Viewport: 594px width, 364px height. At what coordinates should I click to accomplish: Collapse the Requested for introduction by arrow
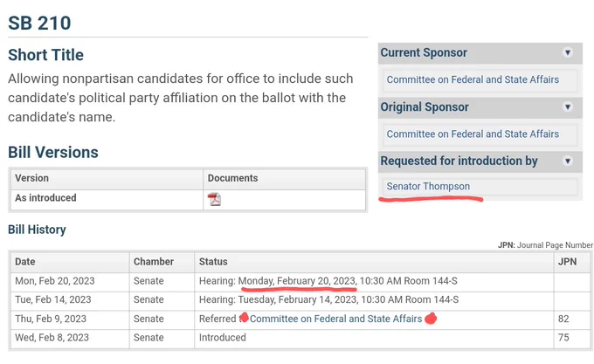click(x=568, y=161)
